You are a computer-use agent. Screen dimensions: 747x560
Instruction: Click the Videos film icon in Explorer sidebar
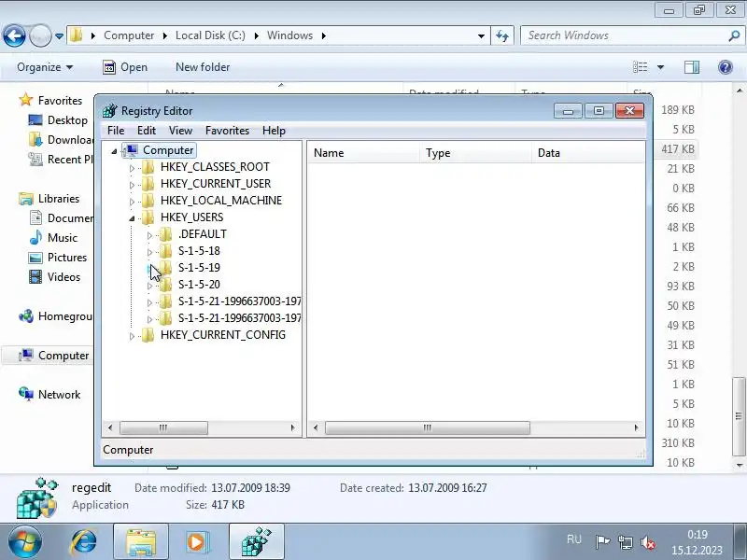pyautogui.click(x=35, y=276)
